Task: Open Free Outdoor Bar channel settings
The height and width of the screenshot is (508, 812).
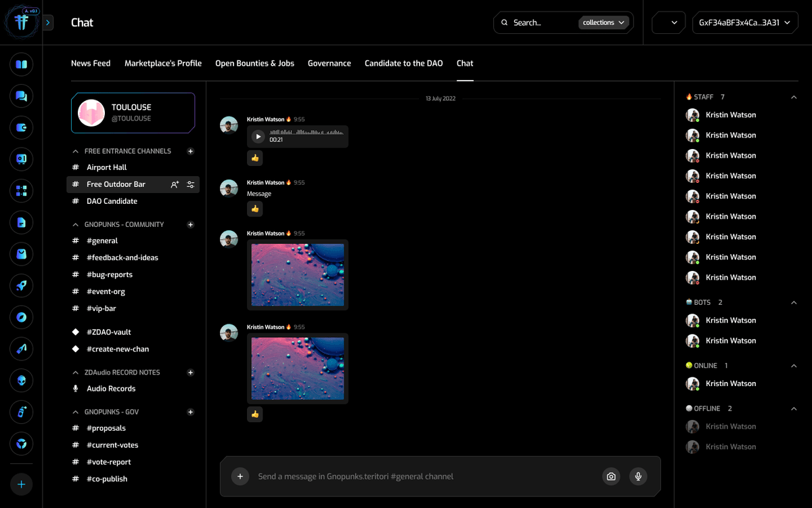Action: click(x=190, y=184)
